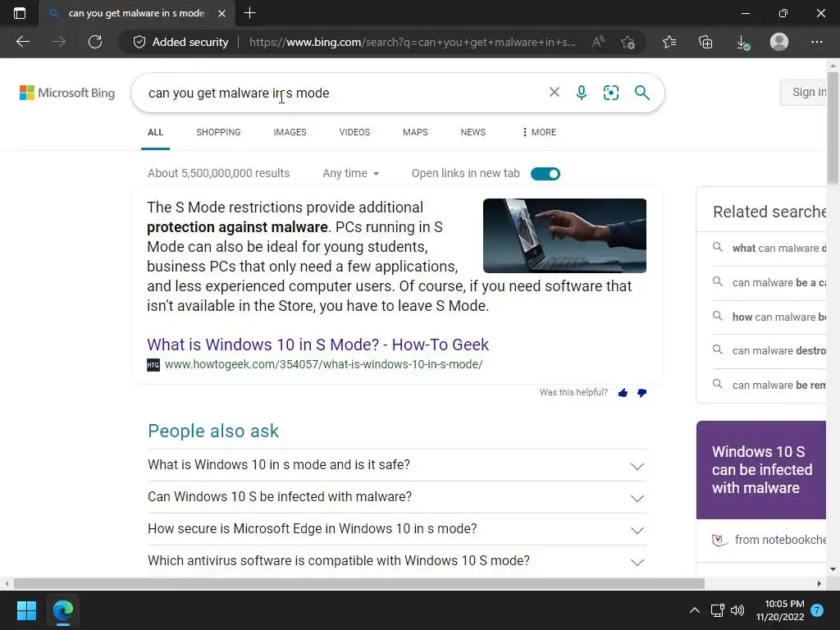Close the 'can you get malware' tab
The image size is (840, 630).
(x=221, y=13)
